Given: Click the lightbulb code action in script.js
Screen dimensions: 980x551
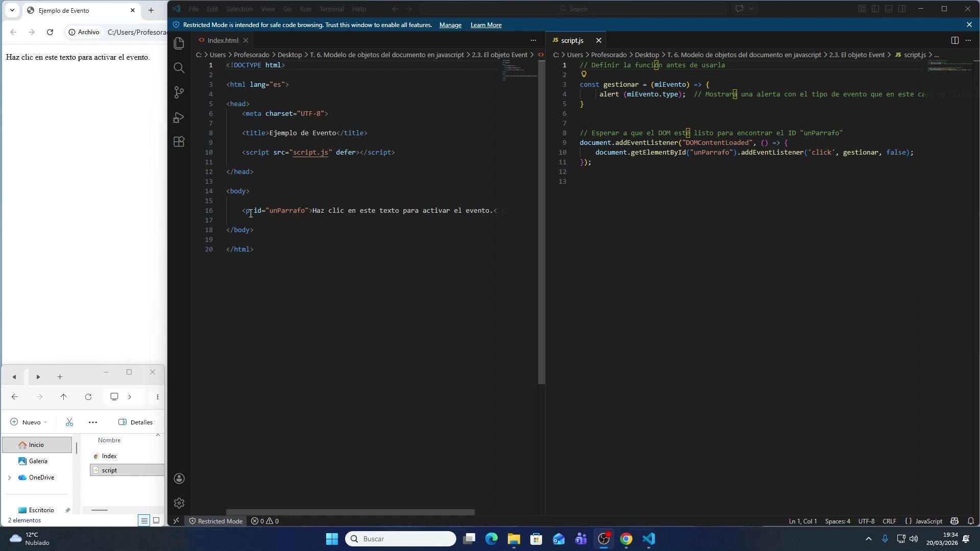Looking at the screenshot, I should 584,74.
